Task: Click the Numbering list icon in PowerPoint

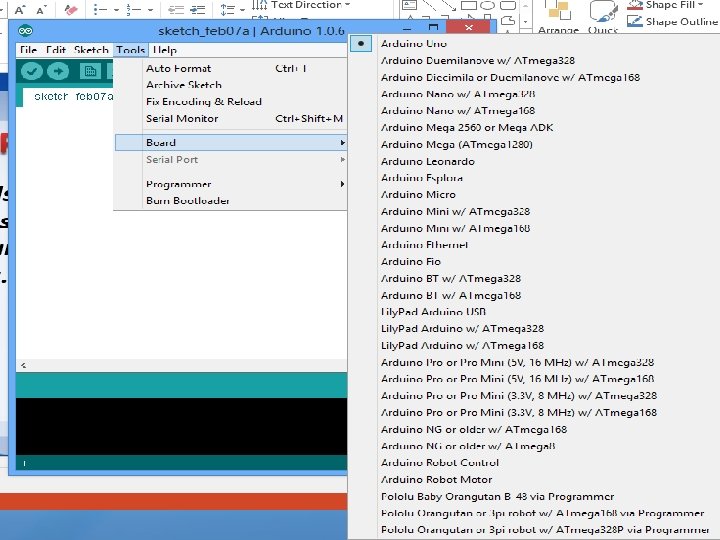Action: click(134, 10)
